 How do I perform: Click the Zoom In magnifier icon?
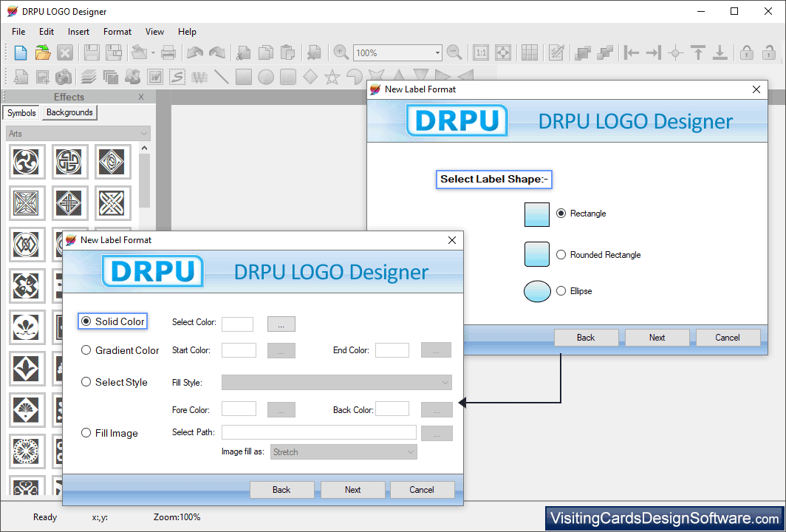[x=341, y=52]
